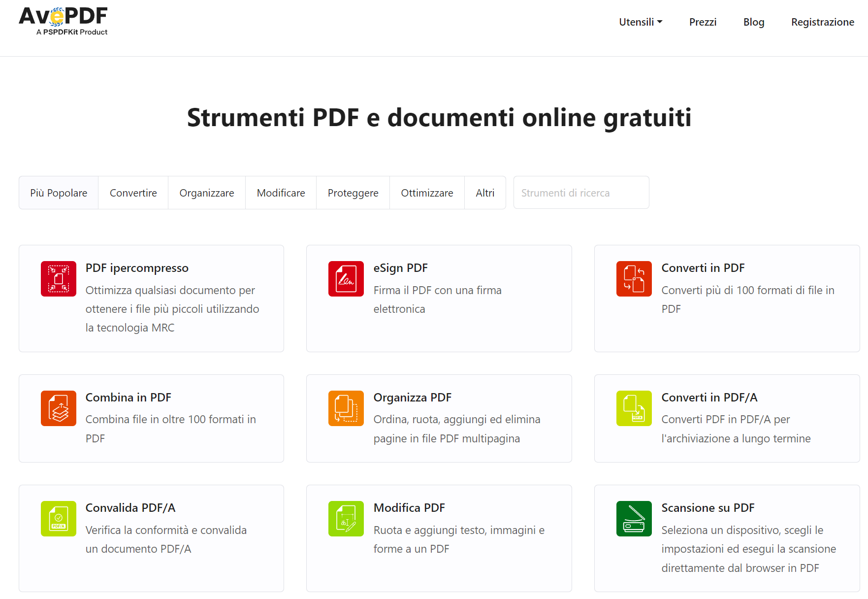Open the Modificare filter tab
868x599 pixels.
[280, 193]
